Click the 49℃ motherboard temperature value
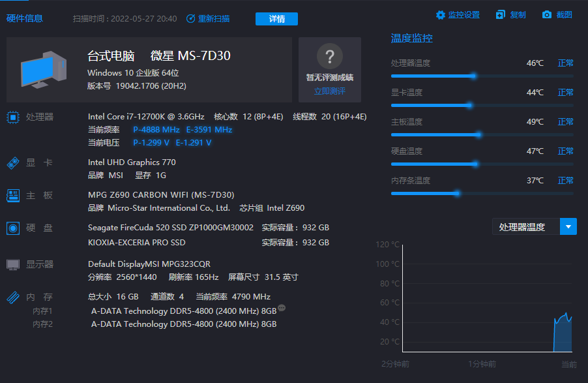 tap(535, 121)
